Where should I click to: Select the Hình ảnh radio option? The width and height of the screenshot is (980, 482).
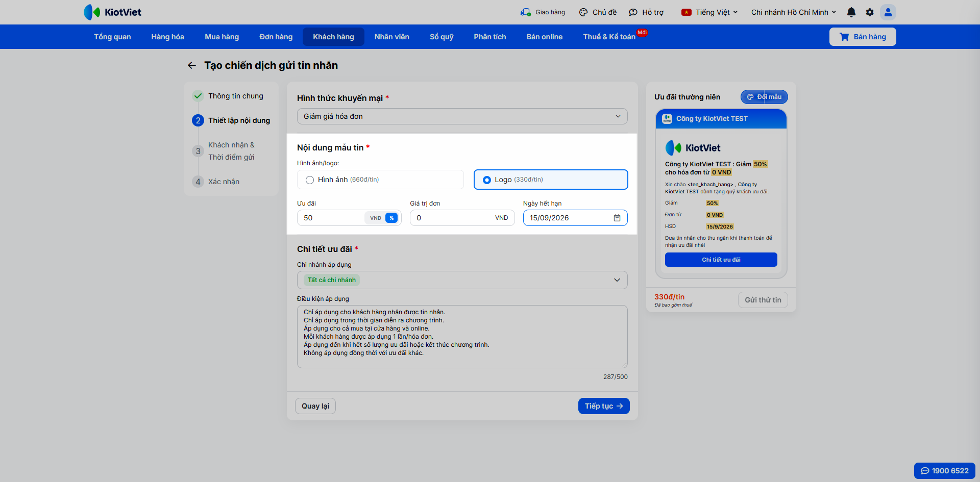pyautogui.click(x=310, y=180)
